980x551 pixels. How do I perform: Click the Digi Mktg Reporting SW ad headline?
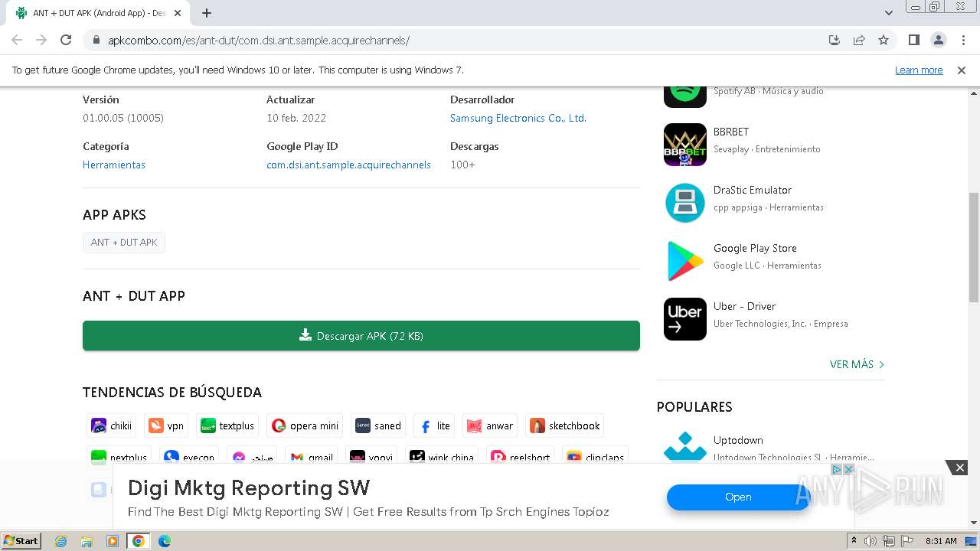tap(249, 487)
